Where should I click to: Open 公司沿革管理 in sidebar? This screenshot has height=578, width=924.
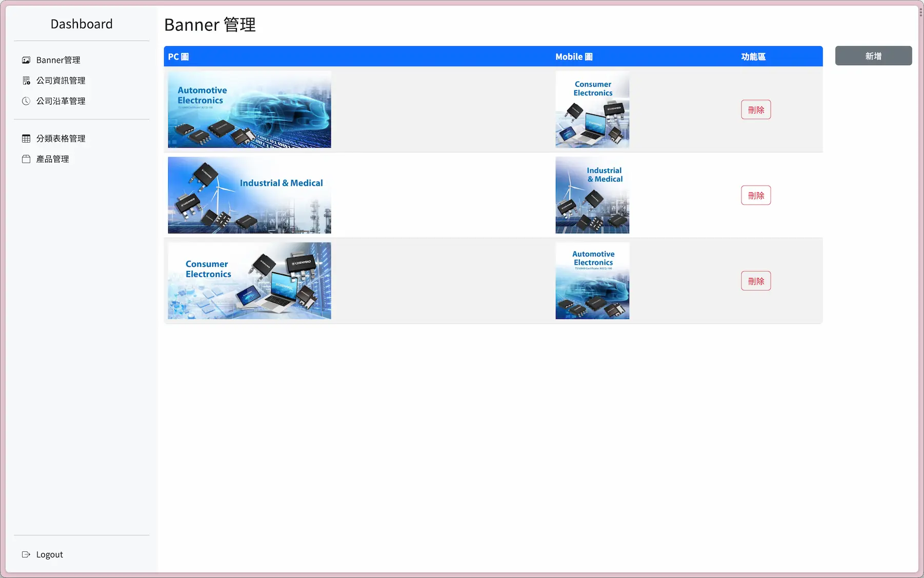[x=61, y=101]
